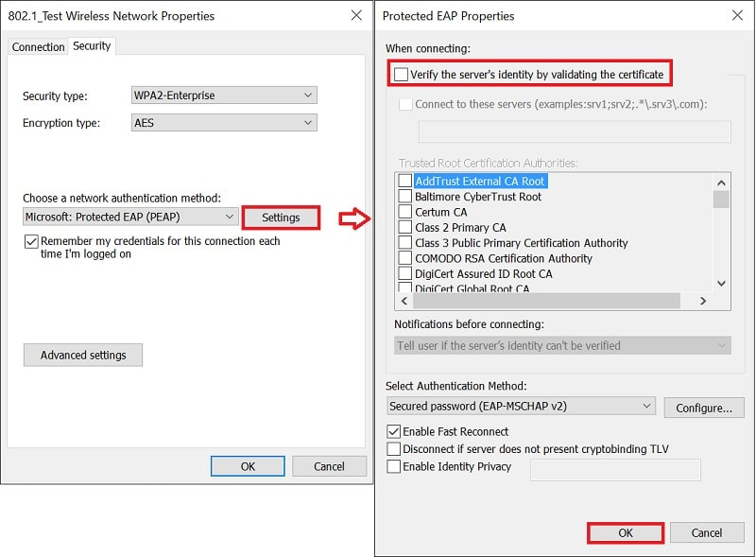Click left arrow of horizontal list scrollbar
Image resolution: width=756 pixels, height=557 pixels.
404,301
